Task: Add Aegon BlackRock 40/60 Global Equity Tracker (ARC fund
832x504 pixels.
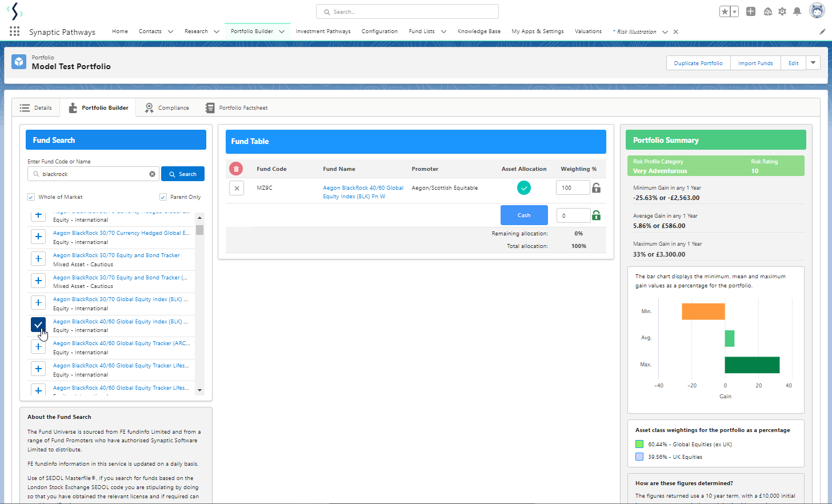Action: pyautogui.click(x=38, y=347)
